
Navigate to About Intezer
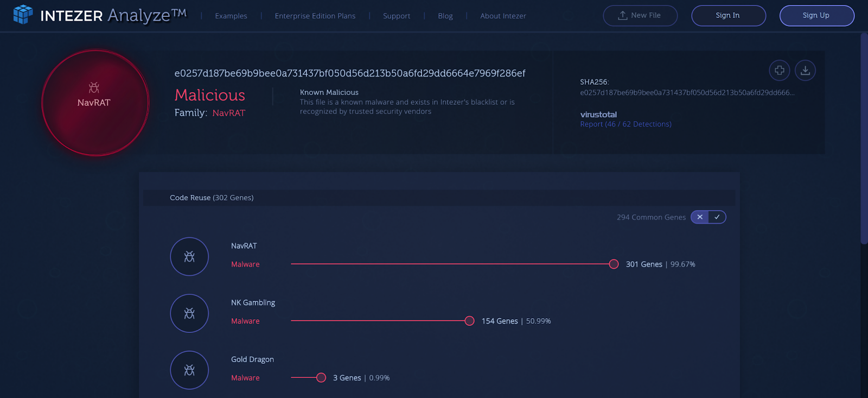click(503, 16)
